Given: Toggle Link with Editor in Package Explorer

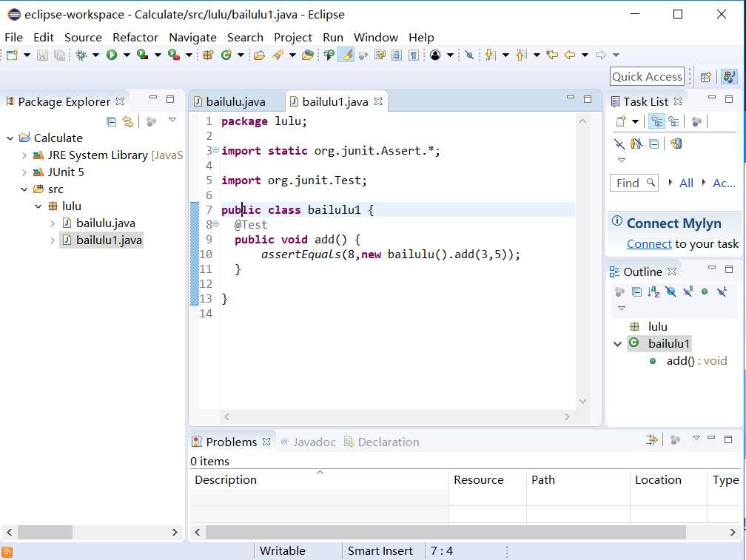Looking at the screenshot, I should point(128,122).
